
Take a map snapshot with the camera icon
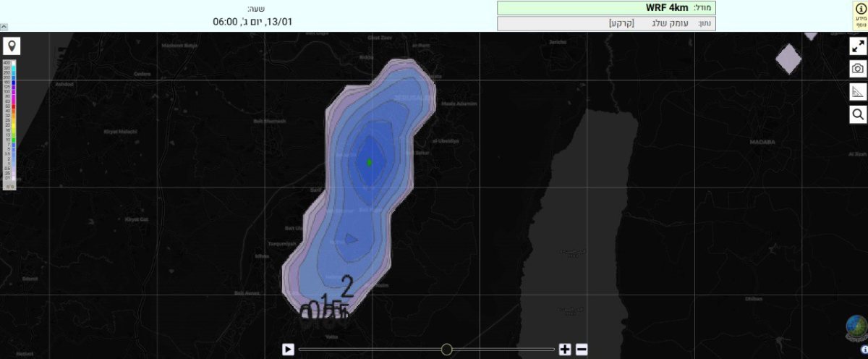tap(858, 69)
